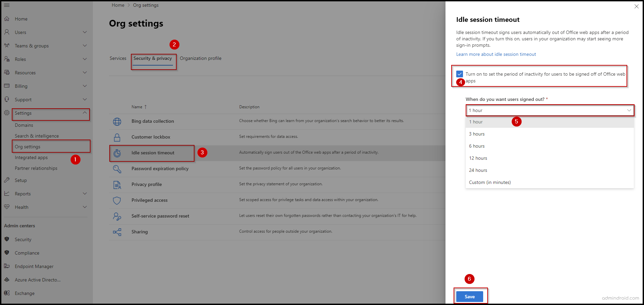Choose 24 hours from the dropdown list
This screenshot has height=305, width=644.
coord(550,170)
